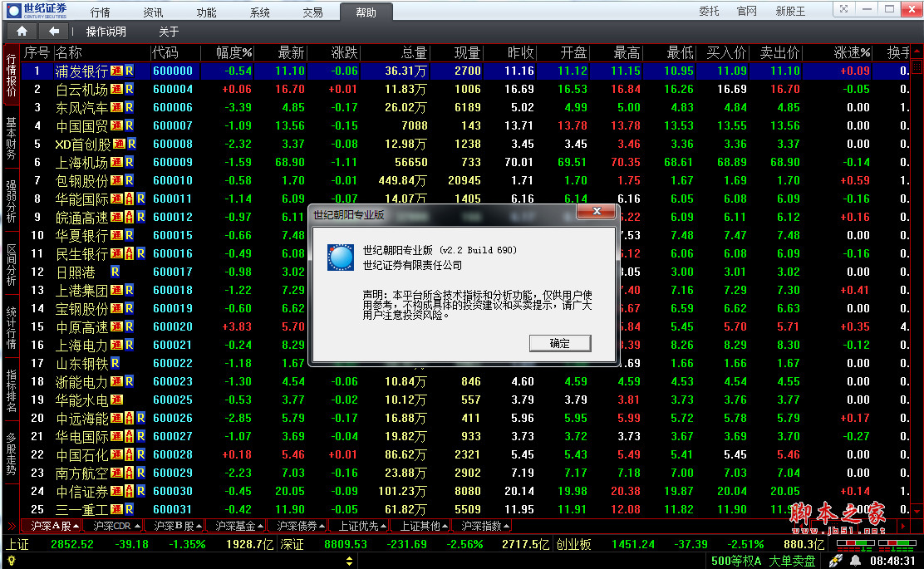
Task: Click the red grid icon atop the scrollbar
Action: [917, 68]
